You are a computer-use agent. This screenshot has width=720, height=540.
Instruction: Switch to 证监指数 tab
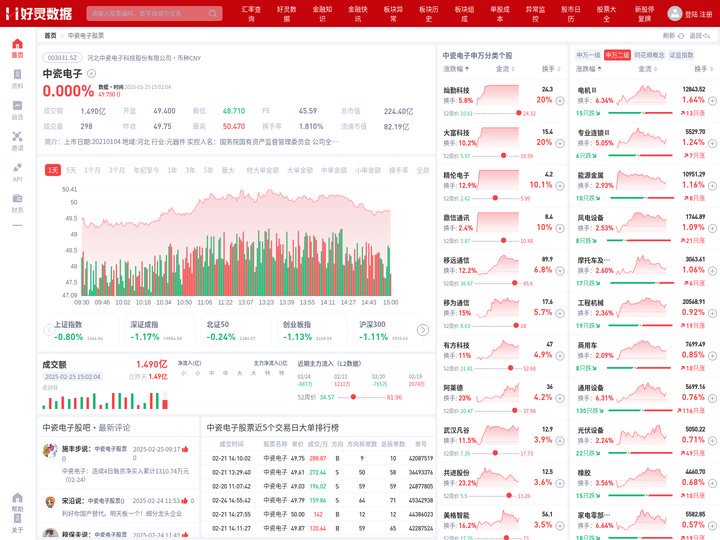point(681,55)
